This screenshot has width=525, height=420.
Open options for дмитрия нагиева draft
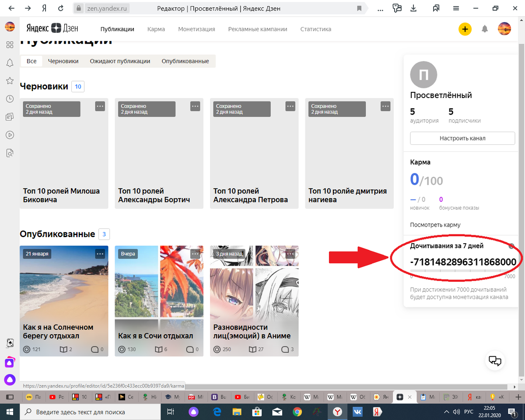tap(385, 106)
